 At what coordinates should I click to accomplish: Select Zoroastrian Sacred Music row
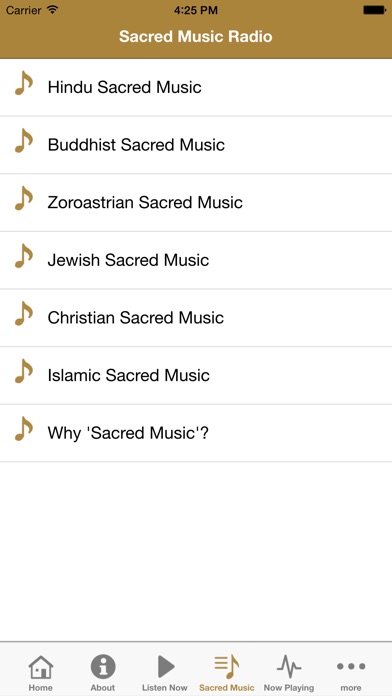pos(196,202)
